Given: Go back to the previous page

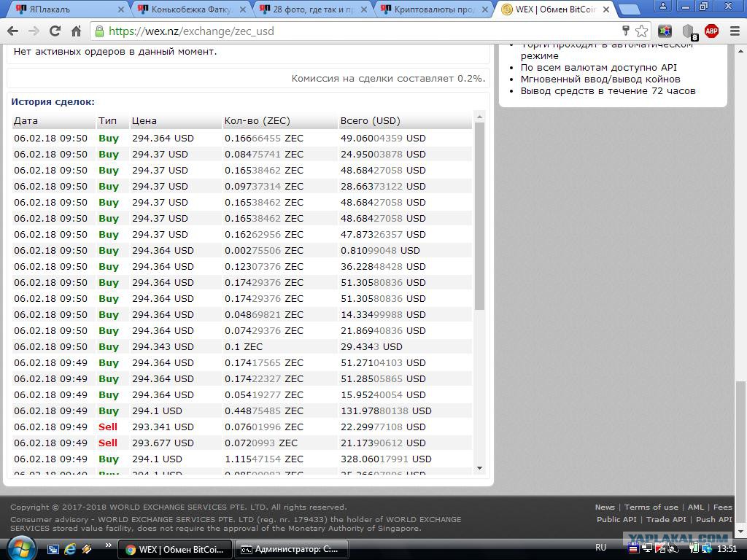Looking at the screenshot, I should click(13, 31).
